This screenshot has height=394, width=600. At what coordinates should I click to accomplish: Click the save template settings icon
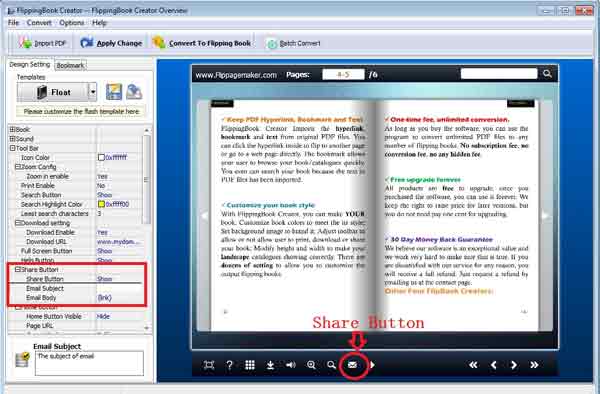coord(114,92)
